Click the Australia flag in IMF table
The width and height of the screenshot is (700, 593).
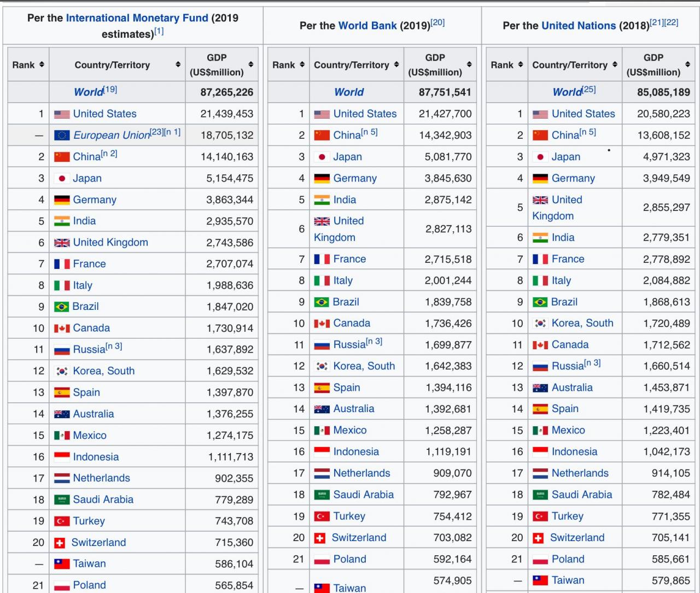point(62,414)
